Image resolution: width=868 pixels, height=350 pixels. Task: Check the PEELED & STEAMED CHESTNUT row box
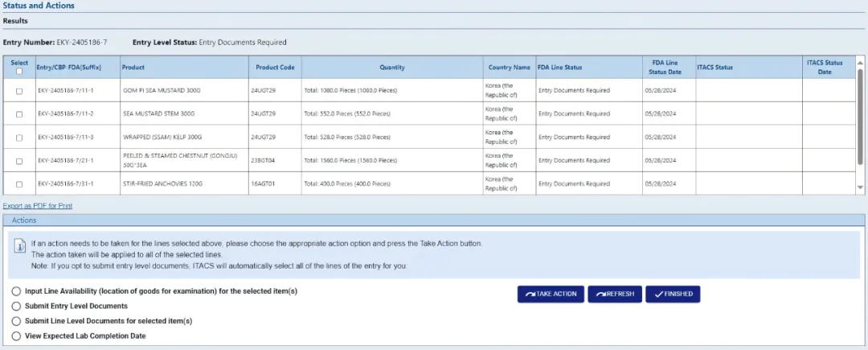click(x=19, y=161)
